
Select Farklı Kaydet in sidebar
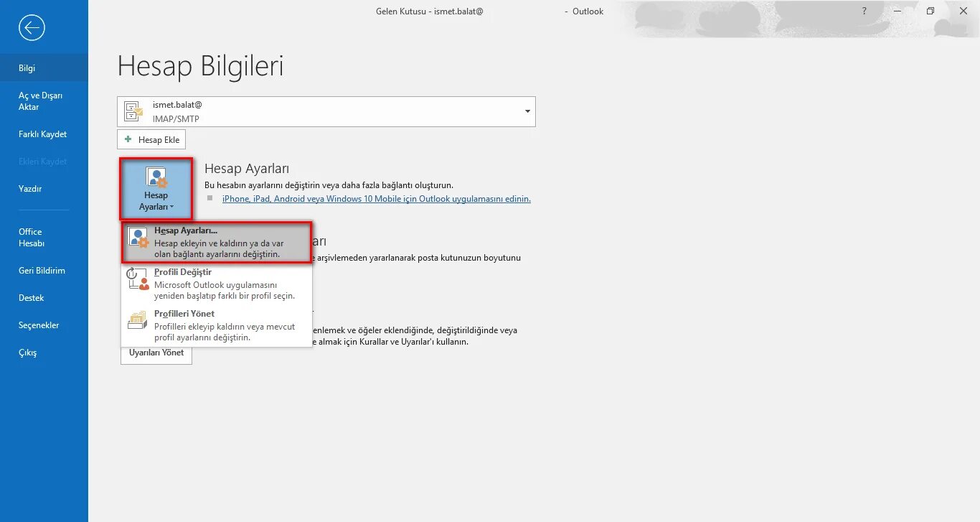click(44, 134)
